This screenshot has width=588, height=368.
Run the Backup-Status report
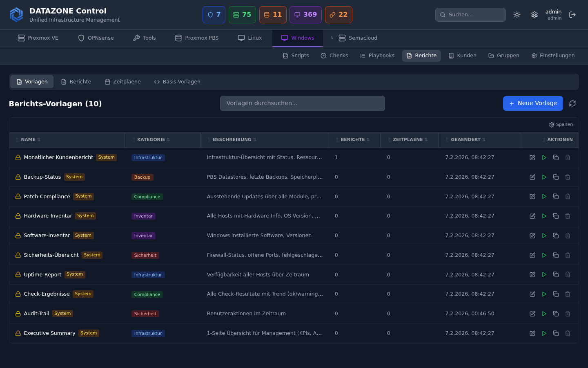pyautogui.click(x=544, y=177)
